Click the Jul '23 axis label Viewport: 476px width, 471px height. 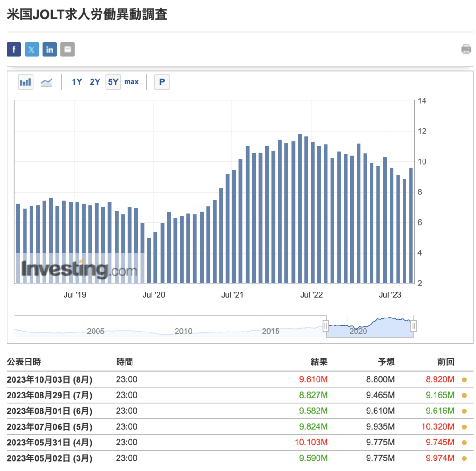point(390,295)
